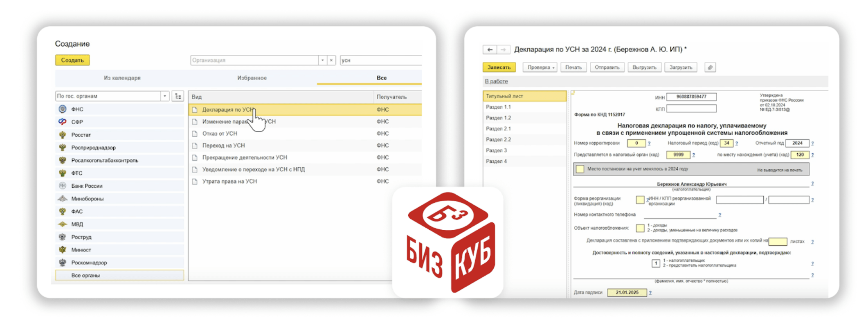Click the search field containing усн

point(381,61)
